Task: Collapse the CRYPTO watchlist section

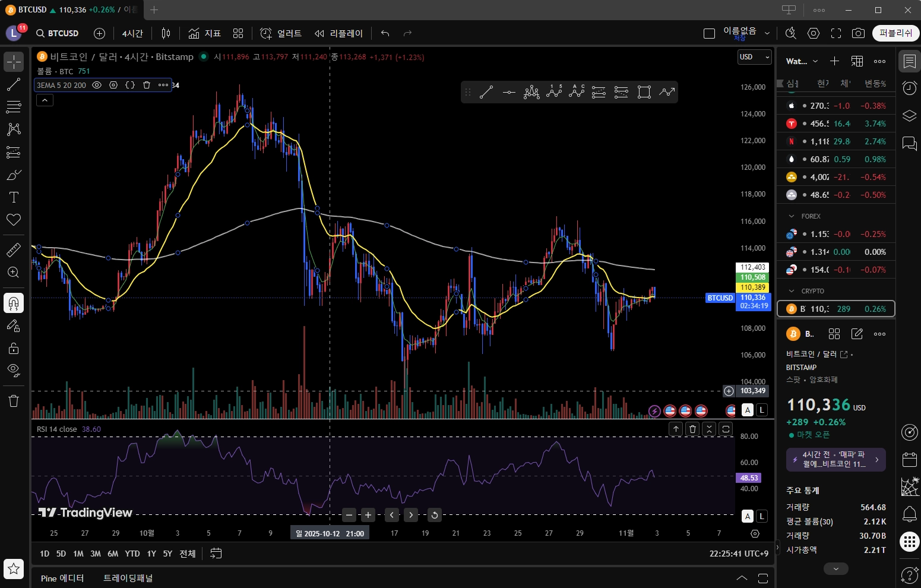Action: tap(792, 291)
